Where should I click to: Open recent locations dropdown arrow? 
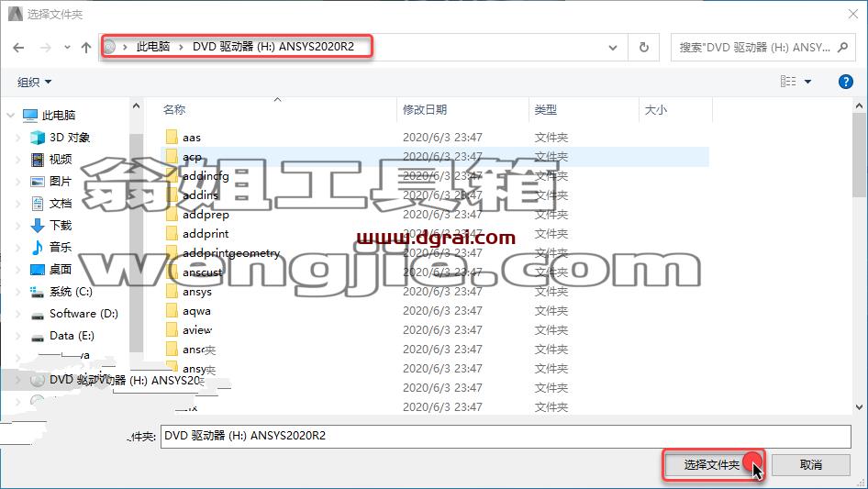click(x=67, y=48)
